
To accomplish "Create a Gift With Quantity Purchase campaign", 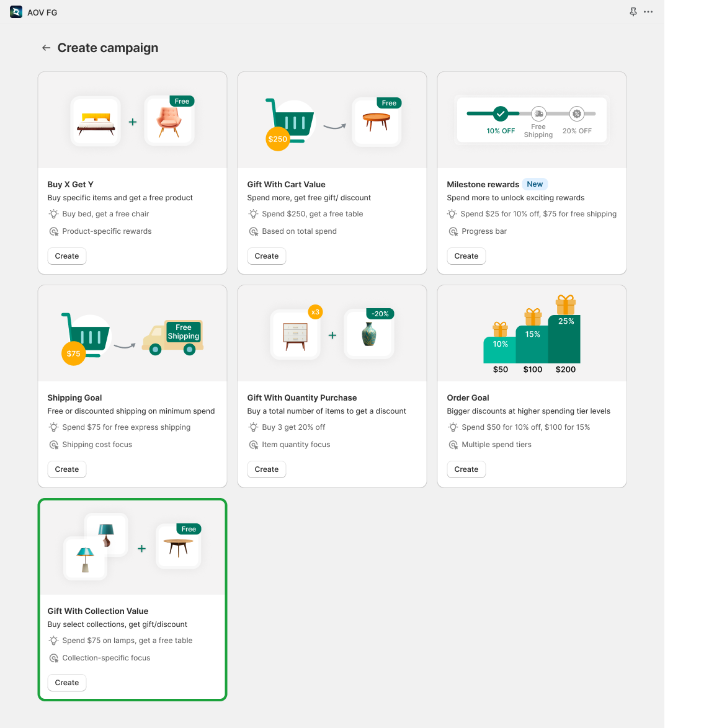I will pyautogui.click(x=267, y=469).
